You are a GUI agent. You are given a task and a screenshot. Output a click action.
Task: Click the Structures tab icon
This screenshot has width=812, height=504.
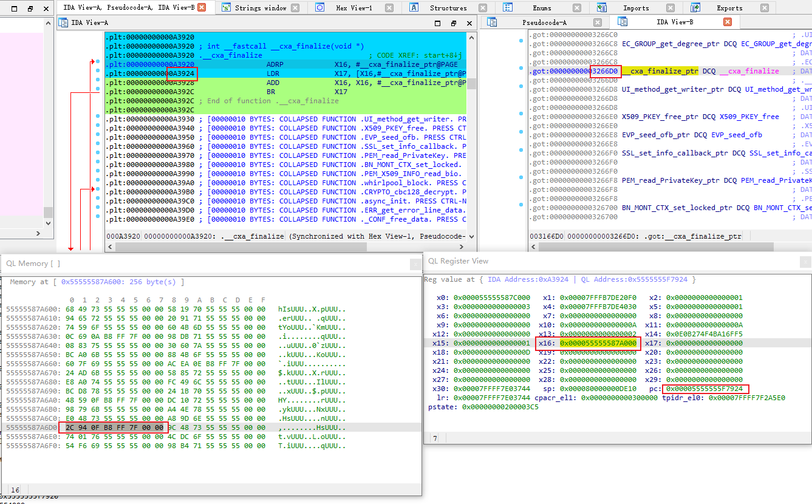[x=414, y=8]
